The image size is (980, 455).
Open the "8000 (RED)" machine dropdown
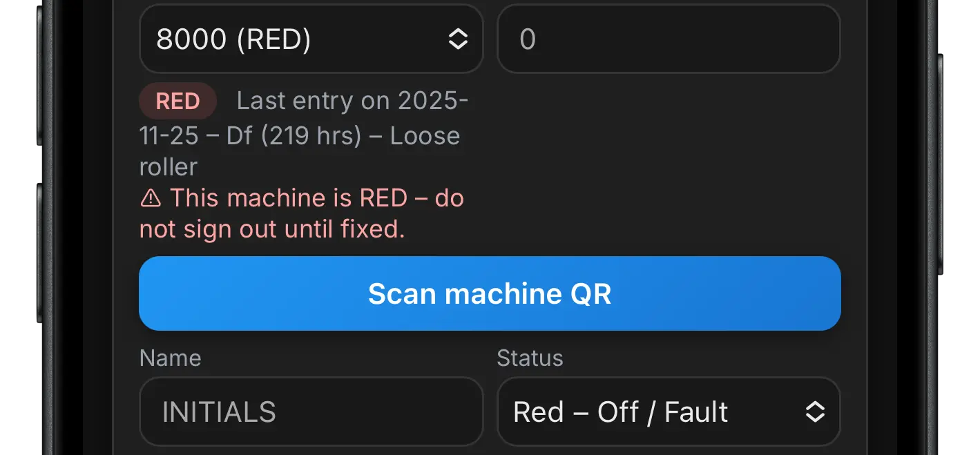tap(290, 39)
